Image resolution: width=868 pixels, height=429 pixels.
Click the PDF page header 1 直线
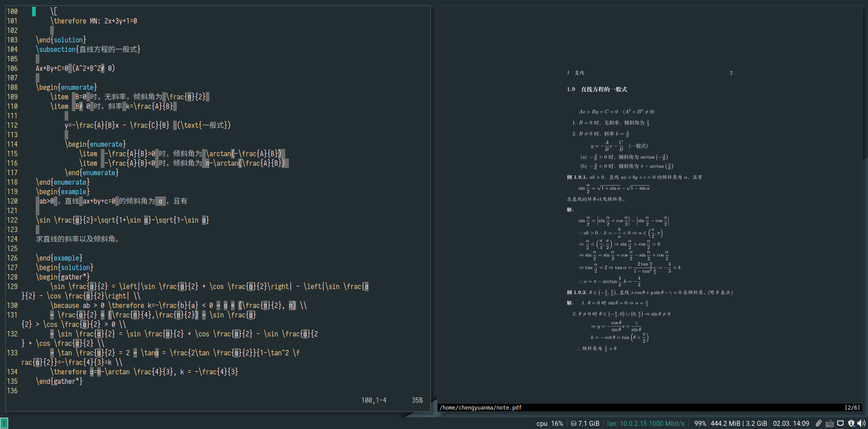576,73
